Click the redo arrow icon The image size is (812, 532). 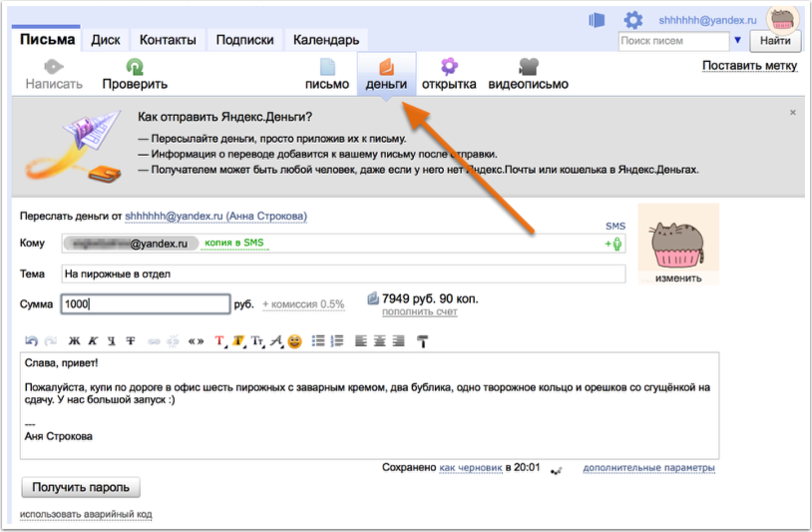coord(50,340)
